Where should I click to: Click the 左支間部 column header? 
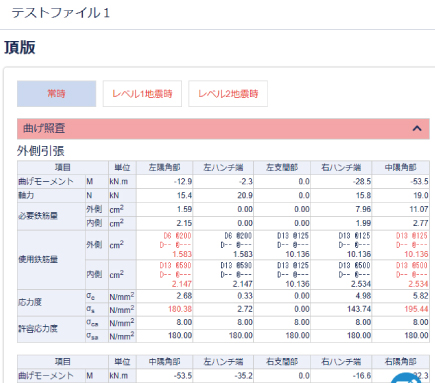282,167
